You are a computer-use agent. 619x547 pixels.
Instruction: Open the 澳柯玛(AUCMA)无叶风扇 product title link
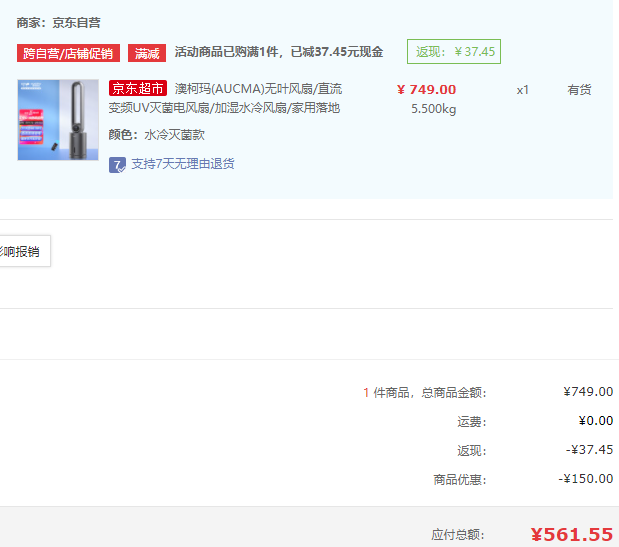pyautogui.click(x=225, y=98)
